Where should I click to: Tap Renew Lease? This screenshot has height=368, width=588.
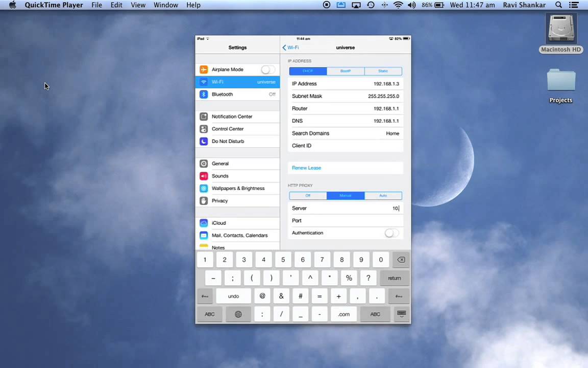[x=306, y=168]
